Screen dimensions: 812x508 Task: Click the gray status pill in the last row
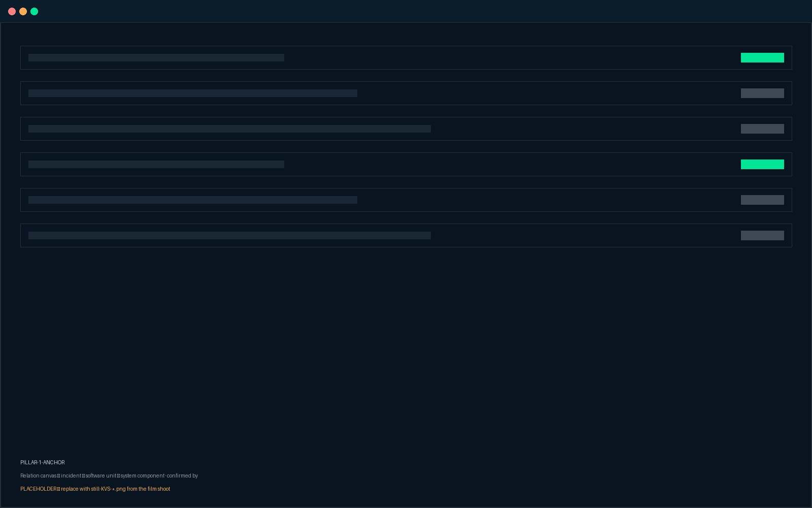coord(762,235)
